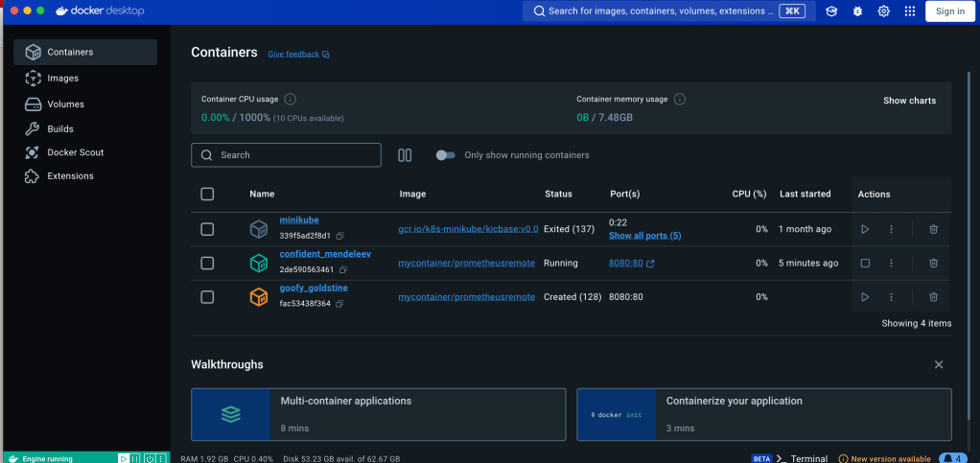The height and width of the screenshot is (463, 980).
Task: Open more actions menu for minikube
Action: click(891, 229)
